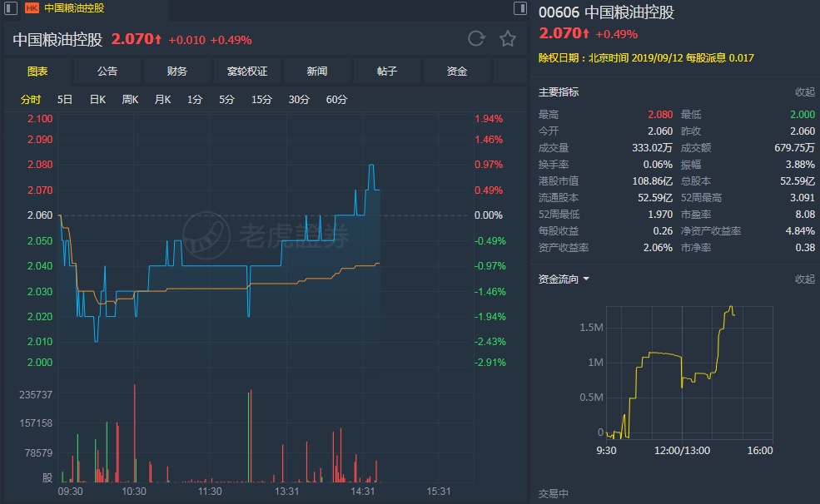Click the 振幅 value 3.88%
Viewport: 820px width, 504px height.
tap(800, 165)
